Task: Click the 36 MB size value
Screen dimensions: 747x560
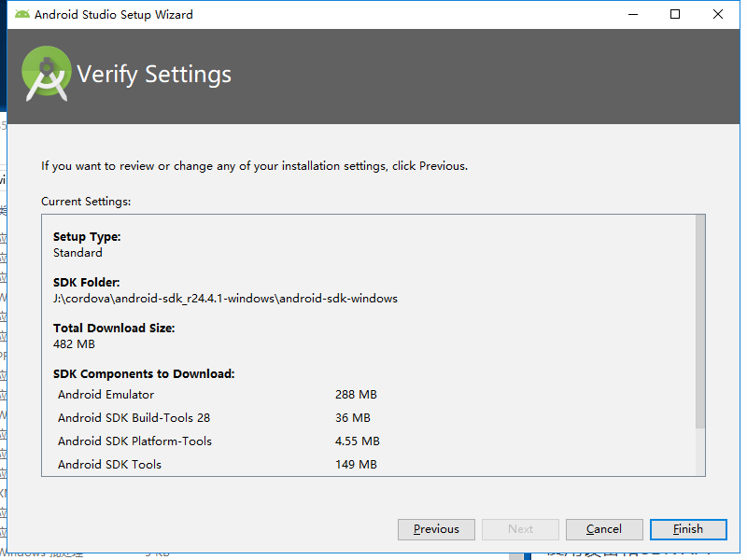Action: pos(353,418)
